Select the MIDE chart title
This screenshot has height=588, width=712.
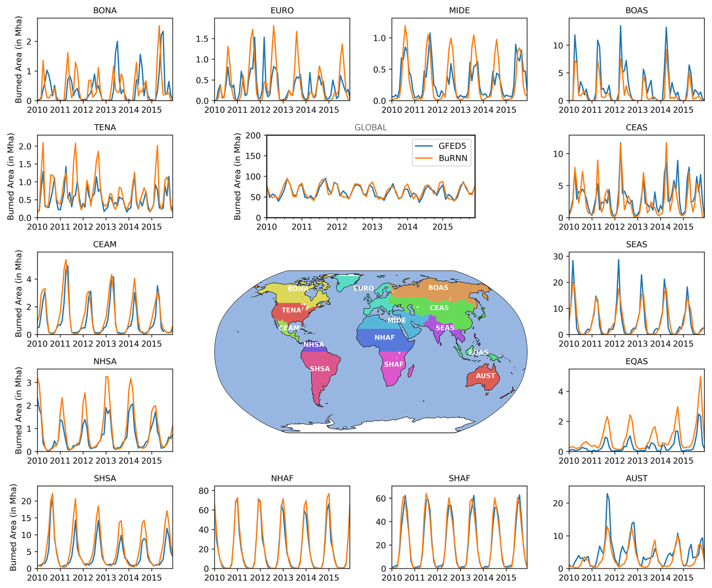(x=459, y=11)
